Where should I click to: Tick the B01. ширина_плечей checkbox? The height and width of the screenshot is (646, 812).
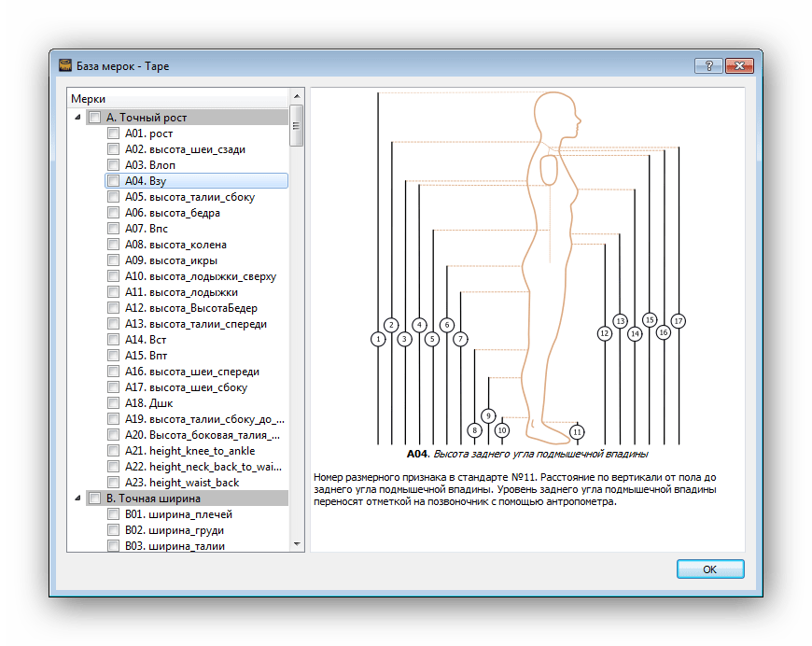(113, 514)
